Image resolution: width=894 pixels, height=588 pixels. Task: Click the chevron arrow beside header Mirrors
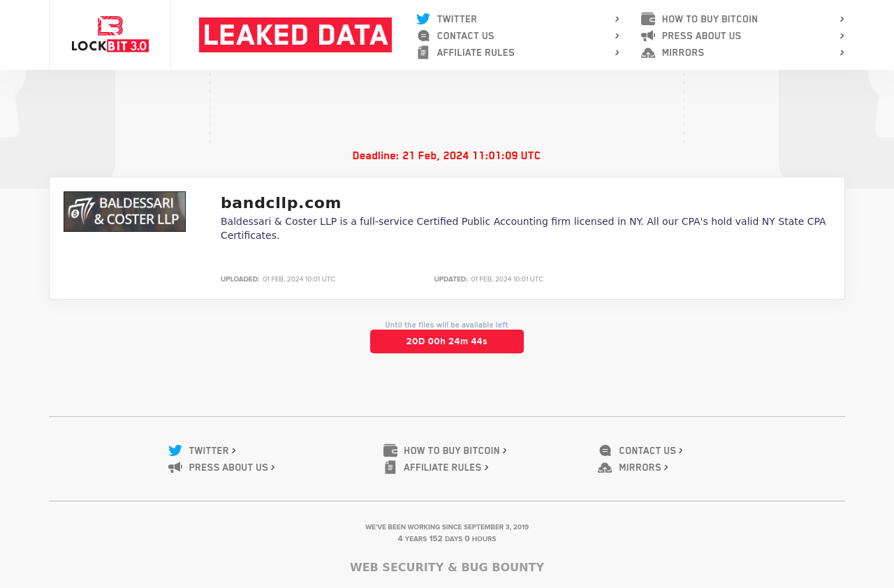coord(842,52)
